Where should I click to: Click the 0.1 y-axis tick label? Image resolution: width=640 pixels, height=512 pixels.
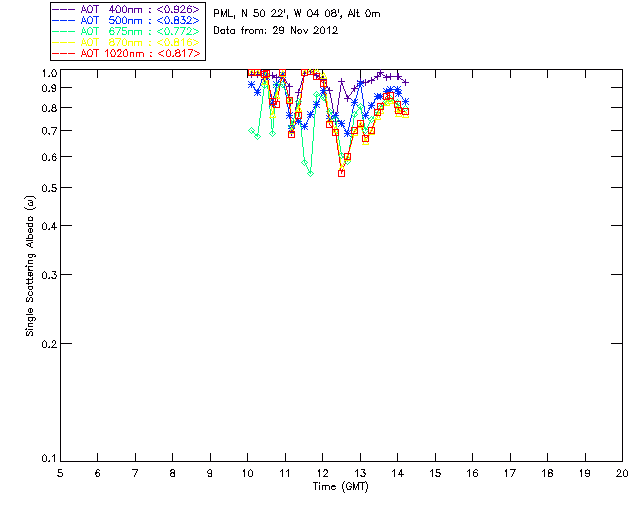coord(48,459)
